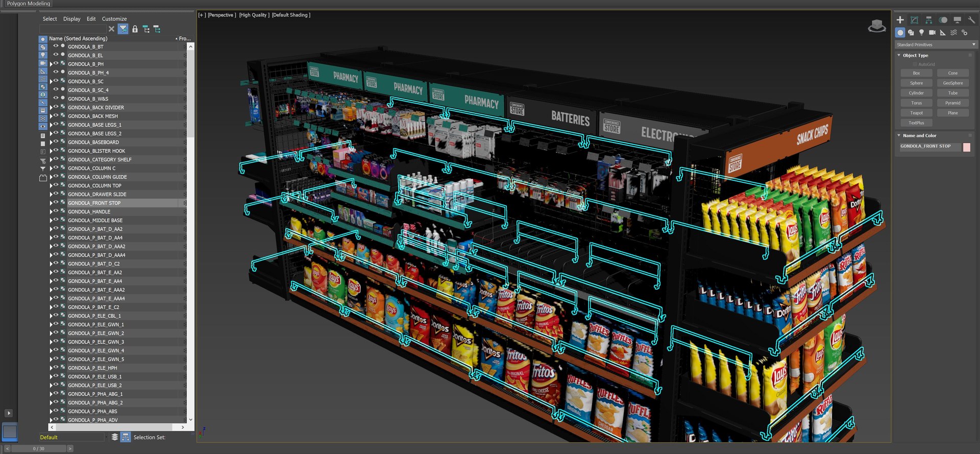Click the Sphere primitive button
The width and height of the screenshot is (980, 454).
[x=916, y=83]
